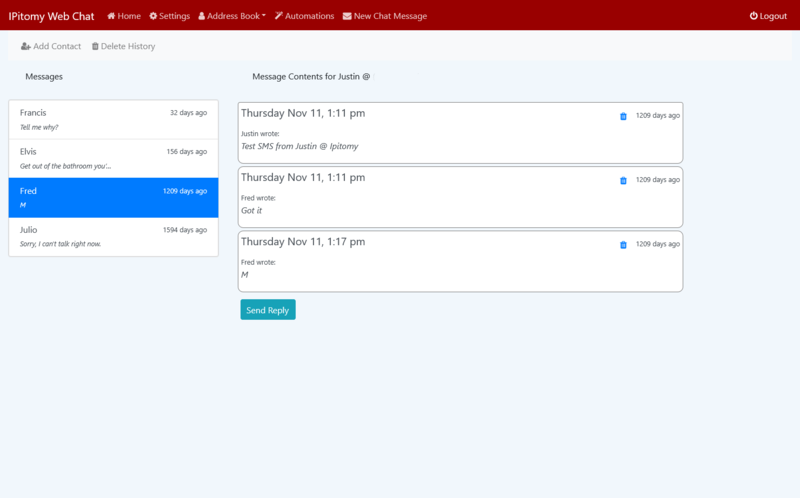
Task: Click the IPitomy Web Chat brand link
Action: 51,16
